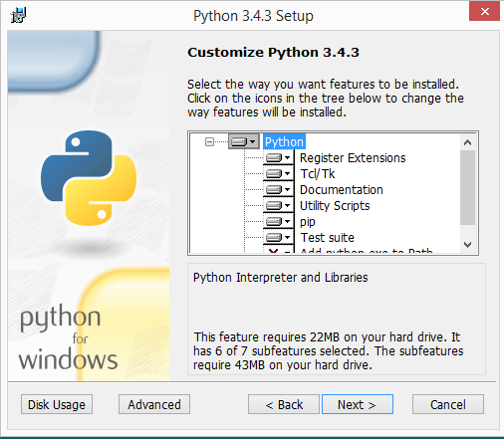This screenshot has height=439, width=504.
Task: Cancel the Python setup
Action: click(x=448, y=404)
